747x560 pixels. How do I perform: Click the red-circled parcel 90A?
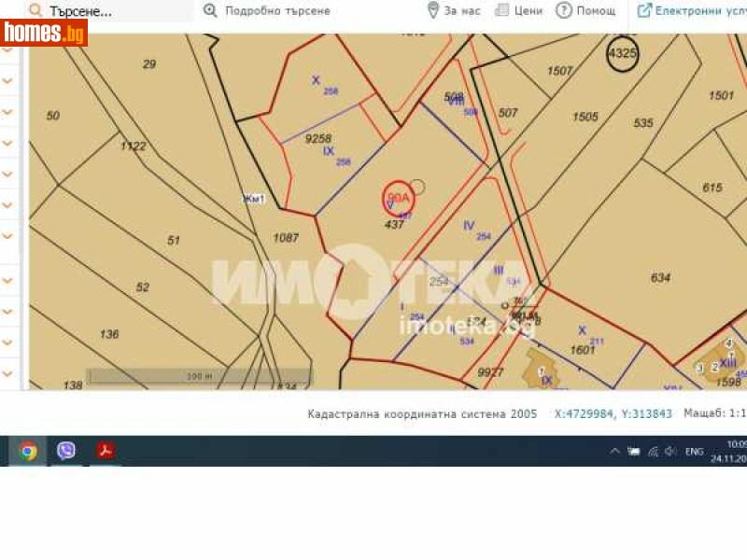[x=400, y=197]
